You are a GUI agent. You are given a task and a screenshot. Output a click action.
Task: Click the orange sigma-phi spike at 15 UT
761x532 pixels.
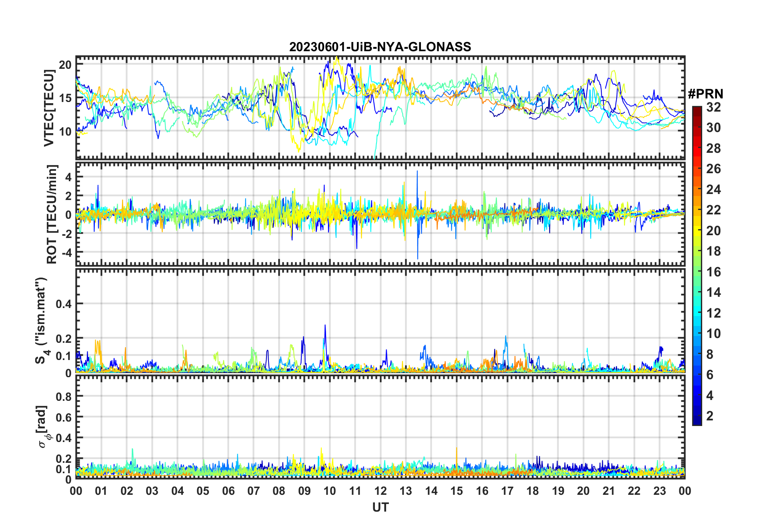point(457,449)
